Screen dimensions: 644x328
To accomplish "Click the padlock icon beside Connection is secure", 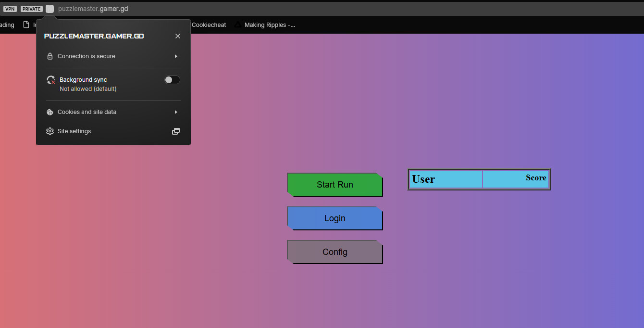I will coord(50,56).
